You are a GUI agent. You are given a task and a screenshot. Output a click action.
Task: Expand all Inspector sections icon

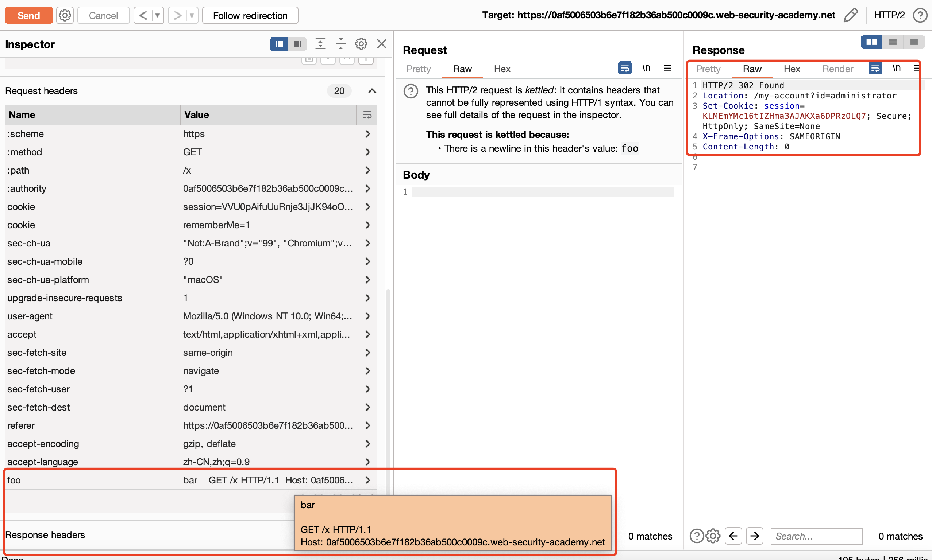pyautogui.click(x=320, y=44)
